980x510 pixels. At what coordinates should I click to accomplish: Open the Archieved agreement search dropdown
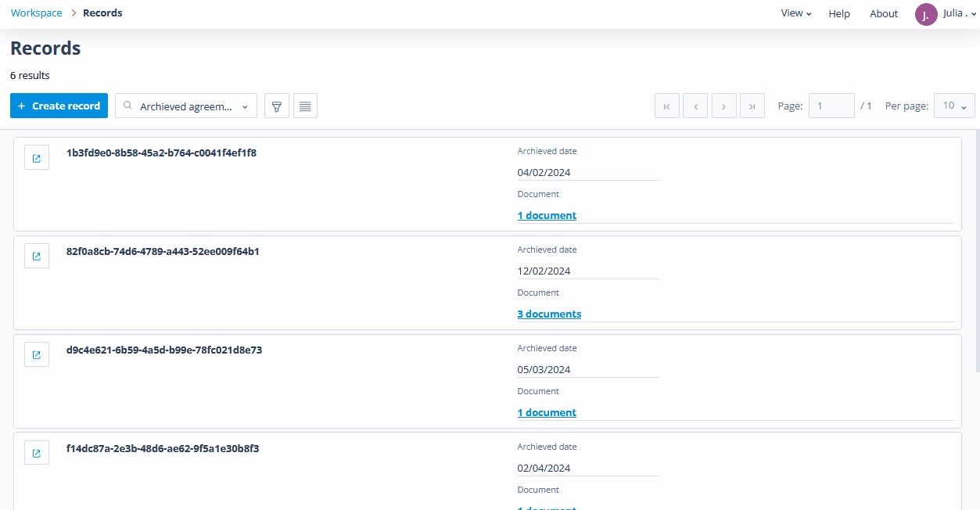tap(186, 106)
